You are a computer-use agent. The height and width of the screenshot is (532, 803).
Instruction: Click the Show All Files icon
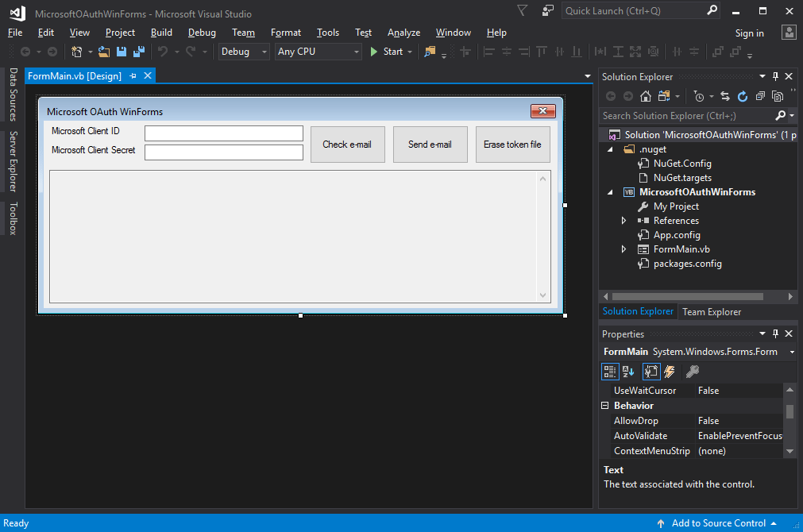778,96
